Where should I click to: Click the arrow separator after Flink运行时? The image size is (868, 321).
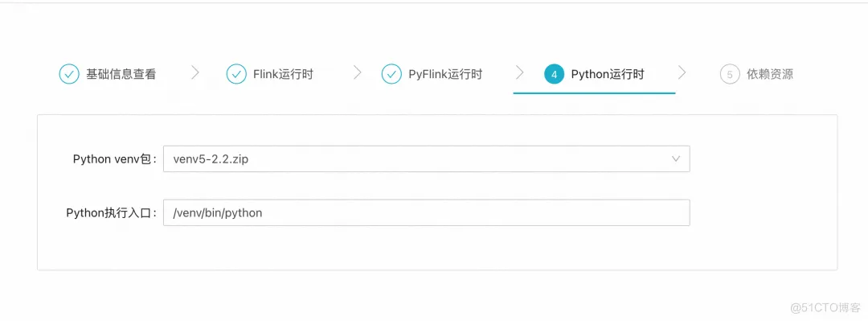357,72
